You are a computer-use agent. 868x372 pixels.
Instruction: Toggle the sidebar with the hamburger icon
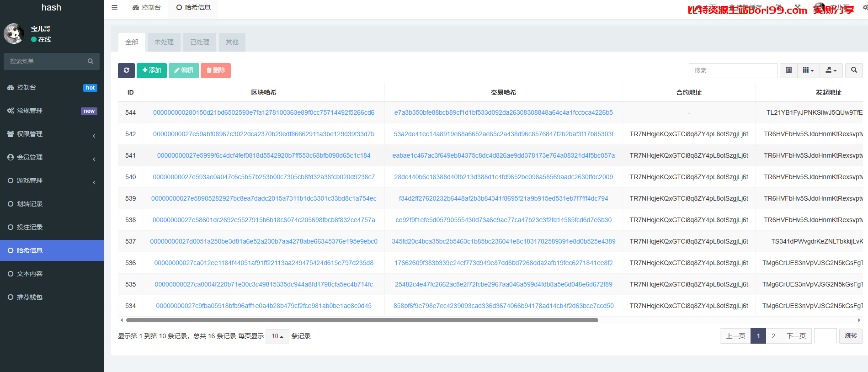[114, 7]
